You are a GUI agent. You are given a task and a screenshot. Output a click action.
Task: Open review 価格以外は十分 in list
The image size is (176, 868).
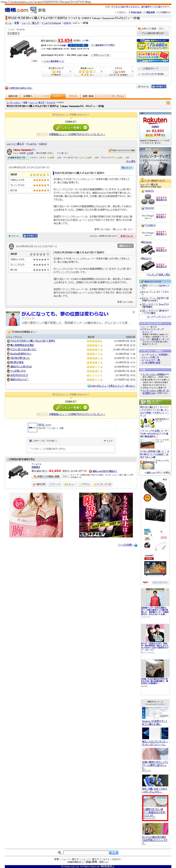pos(19,379)
